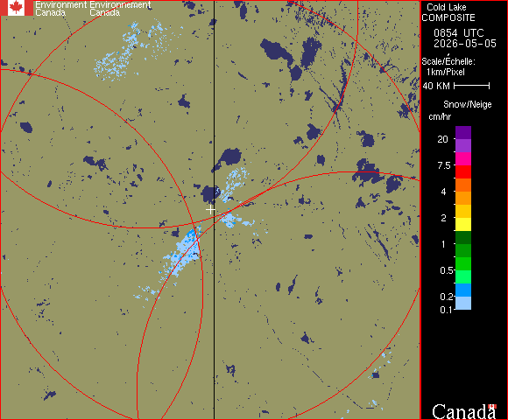Select the orange 4 cm/hr swatch
The height and width of the screenshot is (420, 508).
click(x=463, y=198)
